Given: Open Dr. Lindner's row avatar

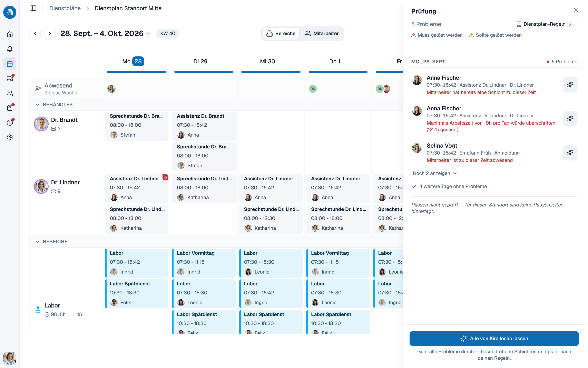Looking at the screenshot, I should pyautogui.click(x=41, y=186).
